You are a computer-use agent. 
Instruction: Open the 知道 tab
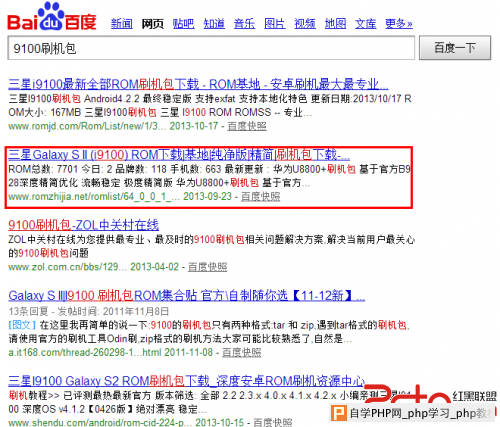point(214,24)
